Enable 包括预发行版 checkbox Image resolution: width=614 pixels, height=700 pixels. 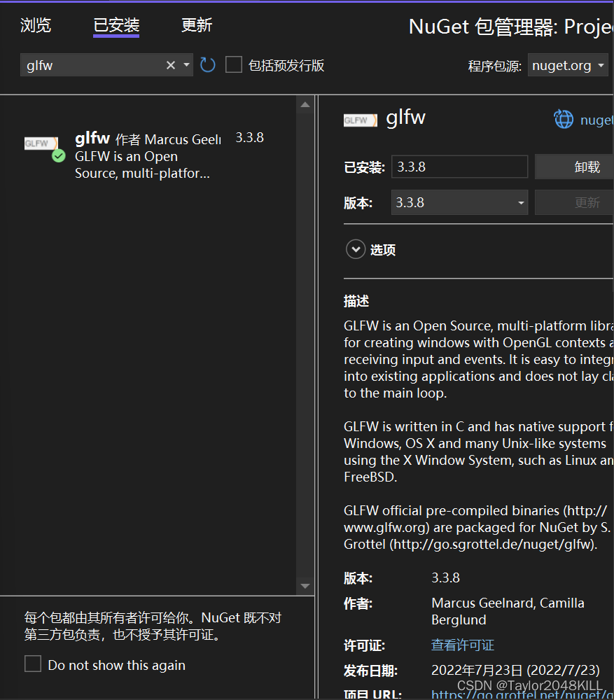[x=234, y=64]
